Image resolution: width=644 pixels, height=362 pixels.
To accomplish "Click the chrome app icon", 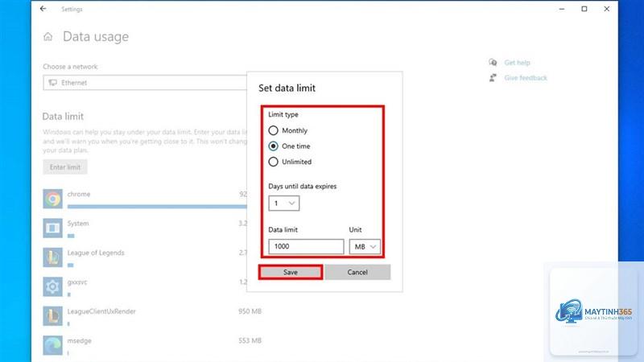I will (52, 199).
